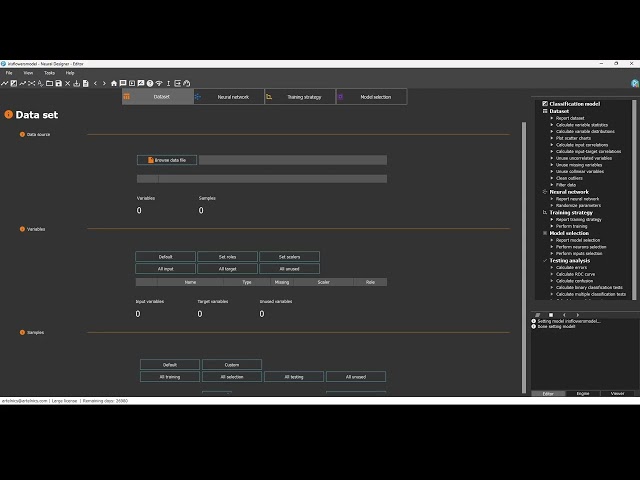
Task: Click the open folder toolbar icon
Action: click(49, 83)
